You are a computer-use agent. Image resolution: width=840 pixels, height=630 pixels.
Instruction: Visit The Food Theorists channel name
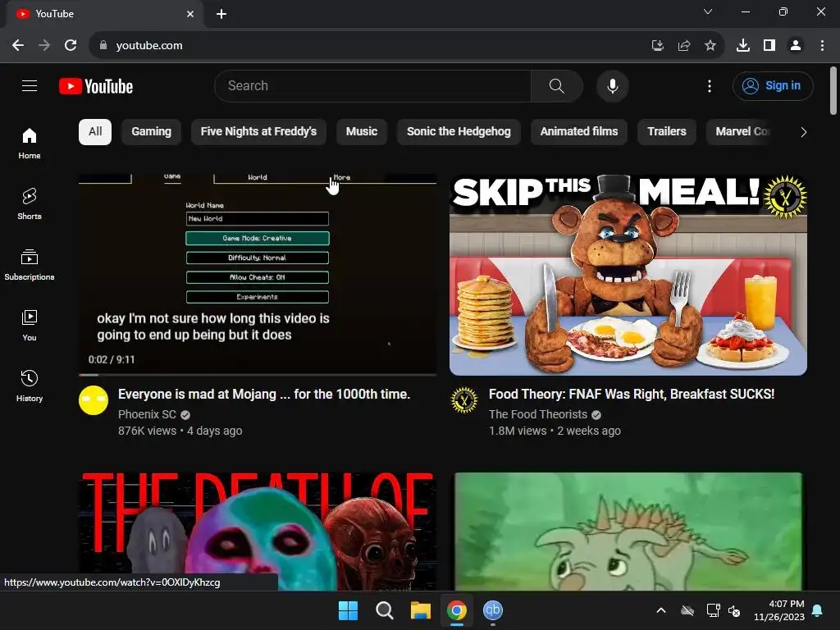point(538,414)
